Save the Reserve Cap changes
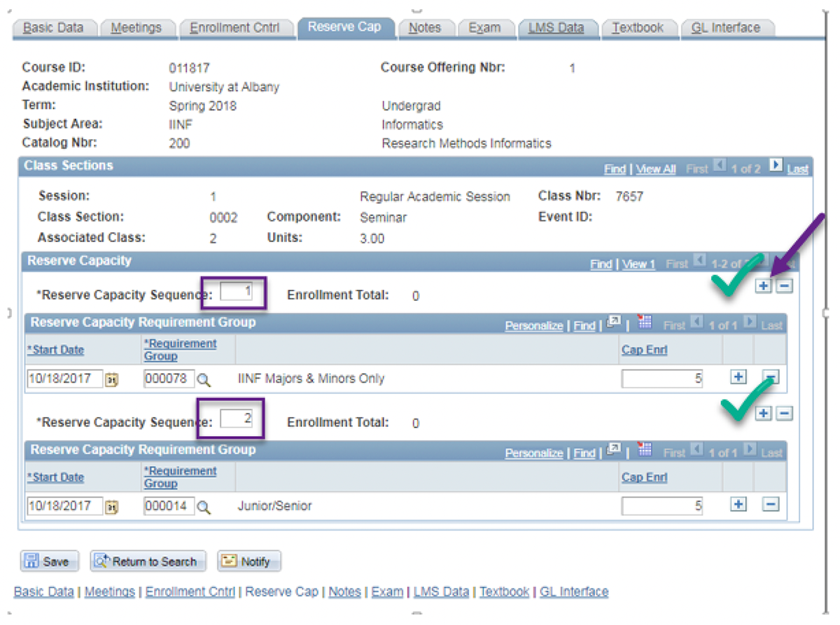Screen dimensions: 840x625 click(x=49, y=561)
